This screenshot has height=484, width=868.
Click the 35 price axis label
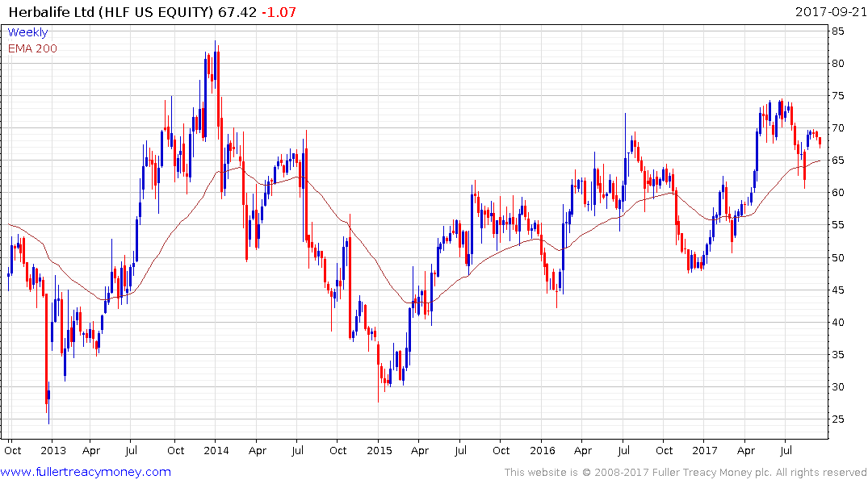click(838, 355)
